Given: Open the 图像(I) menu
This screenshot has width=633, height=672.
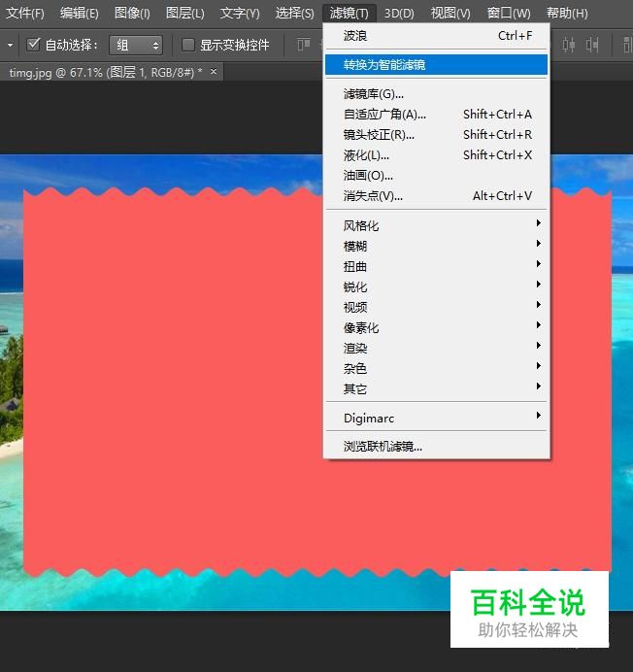Looking at the screenshot, I should (132, 14).
